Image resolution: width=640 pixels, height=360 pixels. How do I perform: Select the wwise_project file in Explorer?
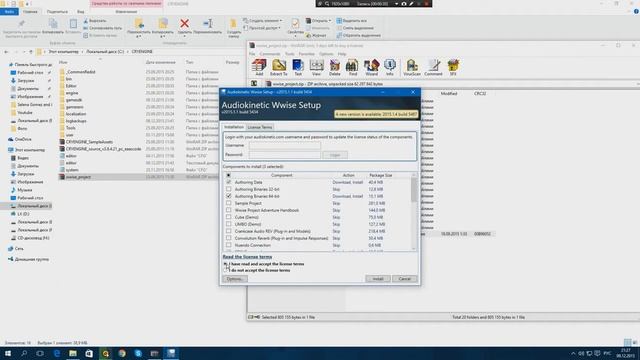(78, 177)
